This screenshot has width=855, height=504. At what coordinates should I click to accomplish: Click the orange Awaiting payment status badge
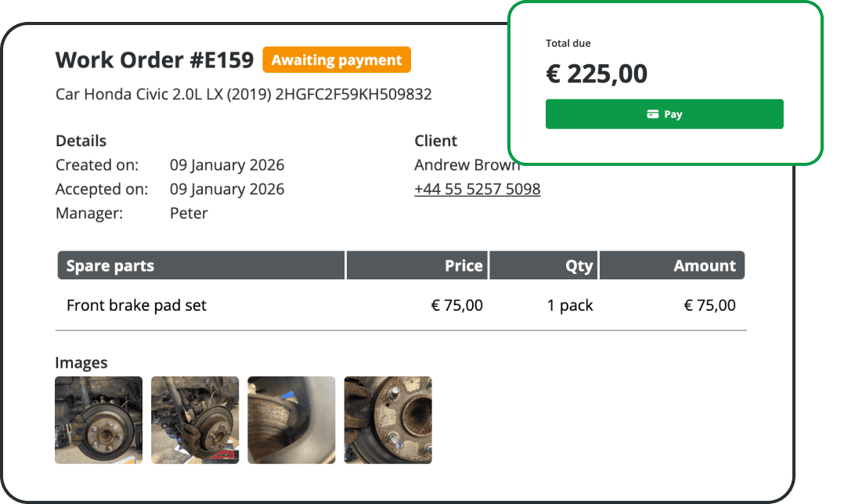pos(337,59)
